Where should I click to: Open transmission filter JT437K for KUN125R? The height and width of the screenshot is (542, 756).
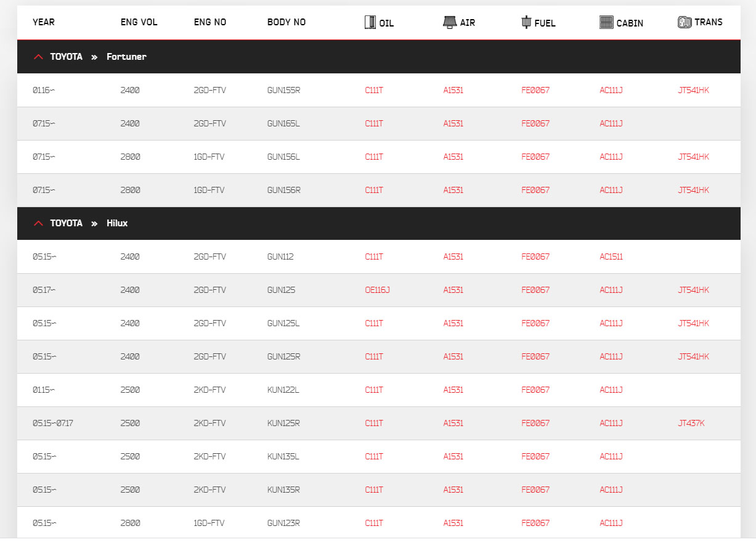pyautogui.click(x=691, y=423)
